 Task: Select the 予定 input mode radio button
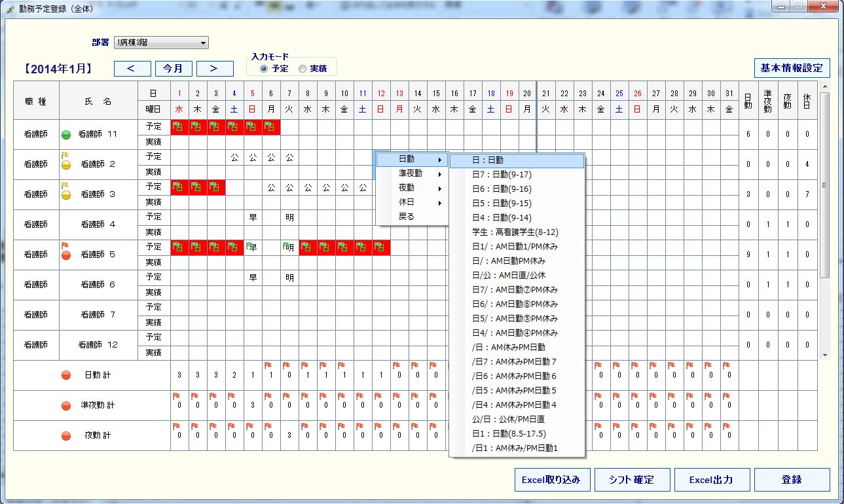coord(264,69)
